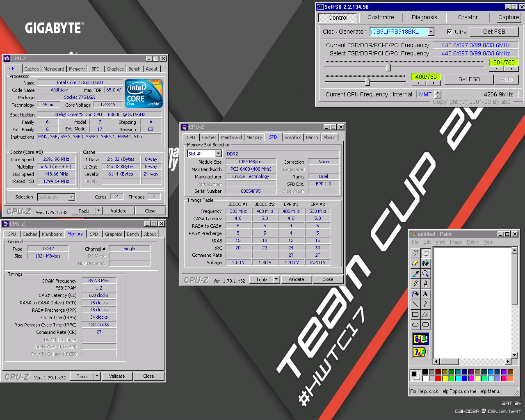Click the foreground/background color indicator in Paint
The height and width of the screenshot is (420, 525).
pyautogui.click(x=415, y=375)
